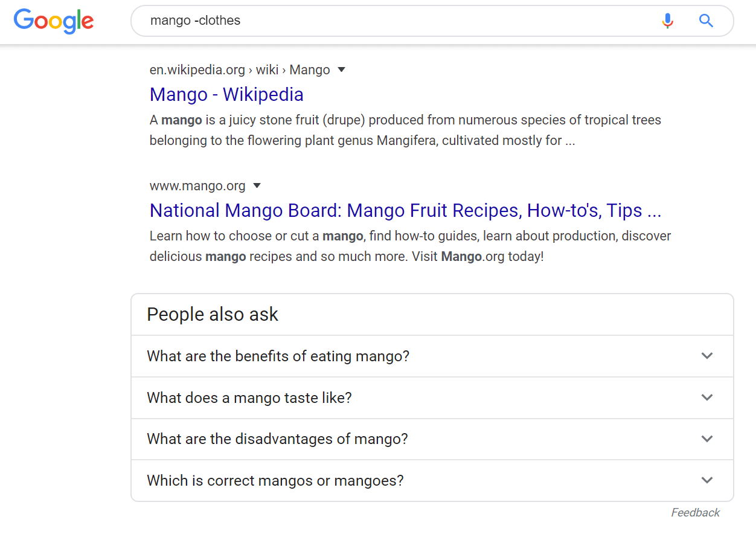The width and height of the screenshot is (756, 534).
Task: Click the Google logo
Action: (53, 21)
